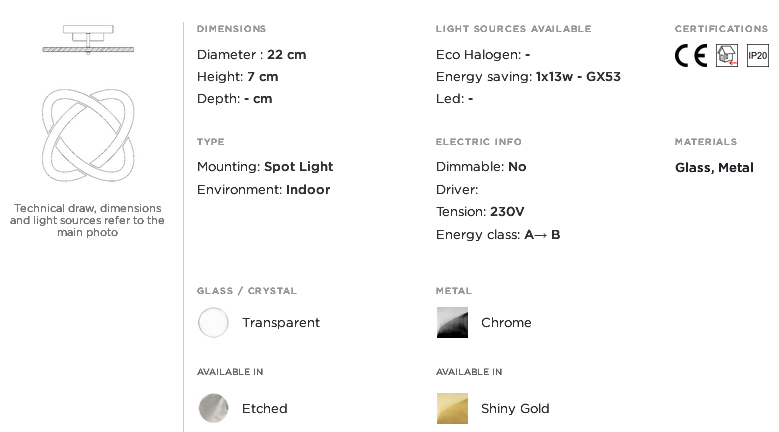Click the CE certification mark icon
Screen dimensions: 779x432
pos(691,56)
